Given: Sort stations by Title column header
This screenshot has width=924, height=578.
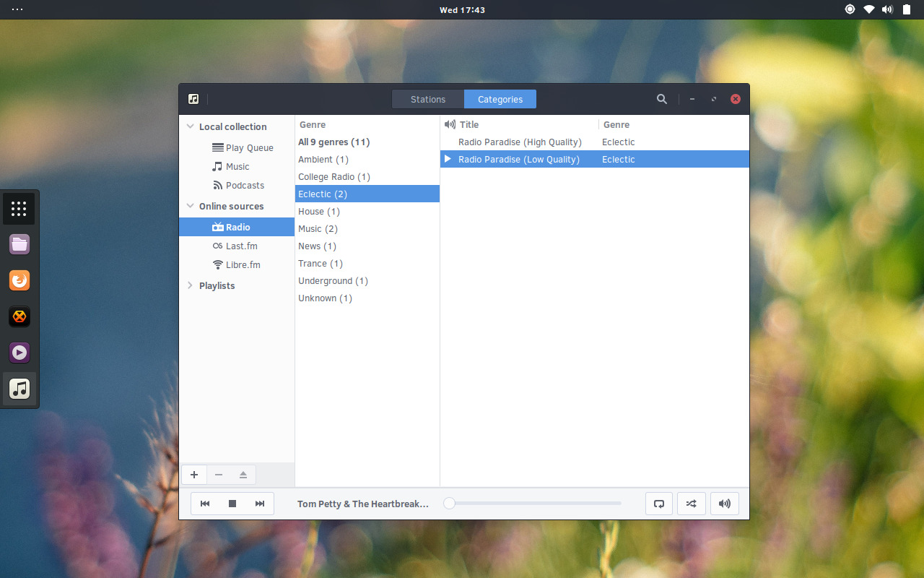Looking at the screenshot, I should [x=528, y=124].
